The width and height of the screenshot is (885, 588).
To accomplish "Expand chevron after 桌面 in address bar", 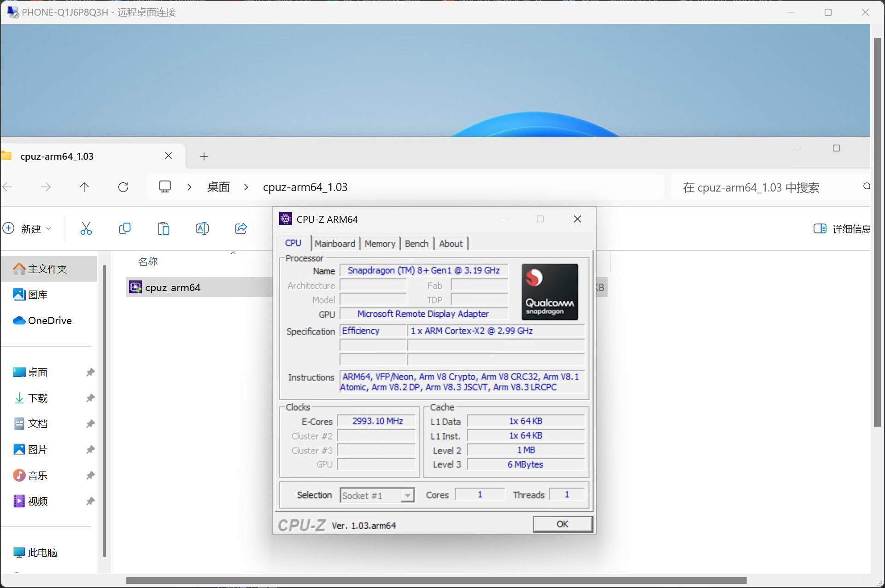I will click(246, 187).
